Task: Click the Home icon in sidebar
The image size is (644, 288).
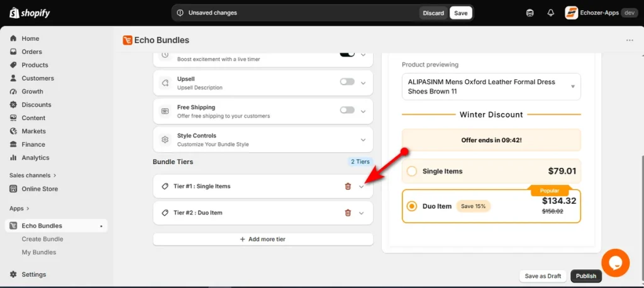Action: [x=14, y=38]
